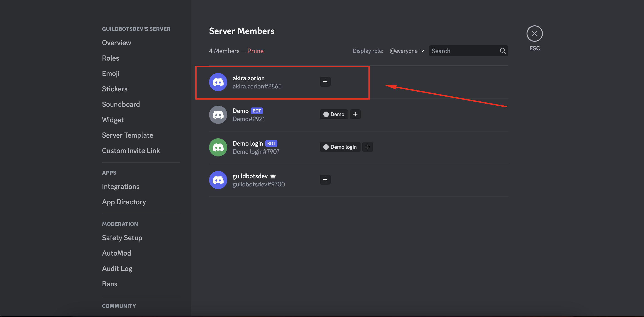Open the Bans page

110,284
